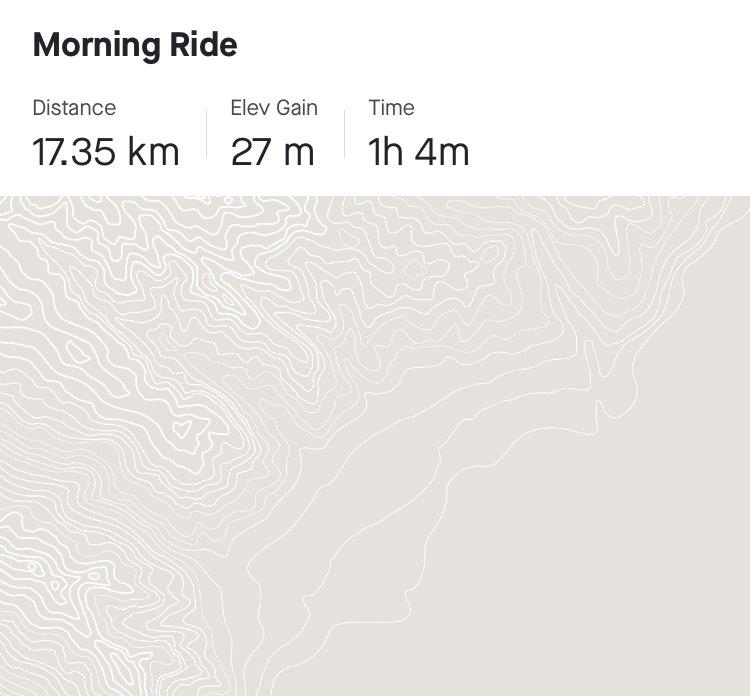
Task: Click the Morning Ride activity title
Action: pos(135,45)
